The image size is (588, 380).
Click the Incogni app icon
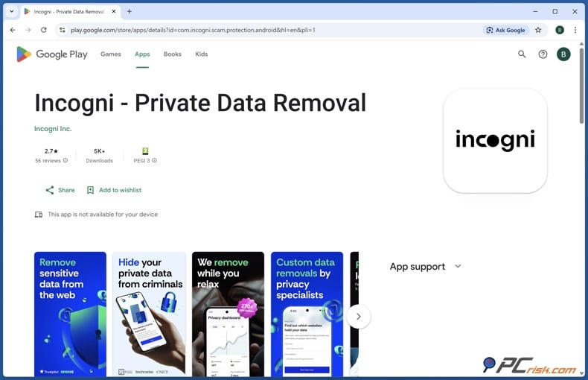495,141
